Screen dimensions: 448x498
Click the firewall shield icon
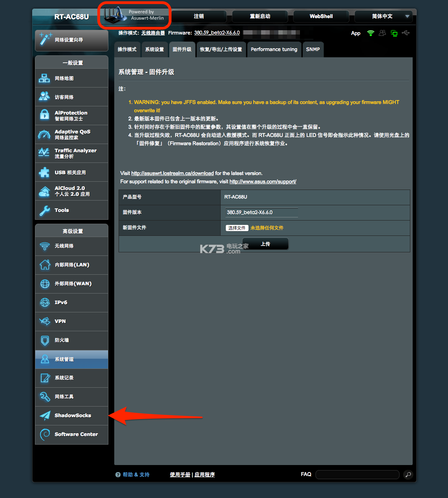pyautogui.click(x=45, y=340)
